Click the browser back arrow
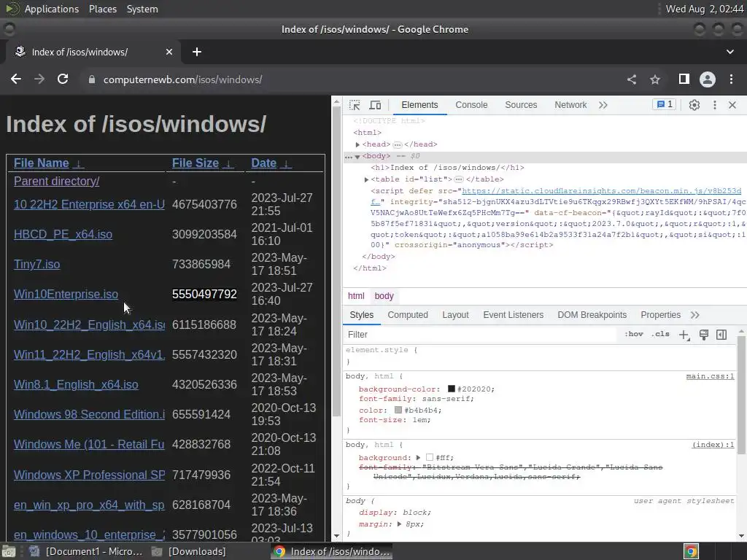 coord(16,79)
